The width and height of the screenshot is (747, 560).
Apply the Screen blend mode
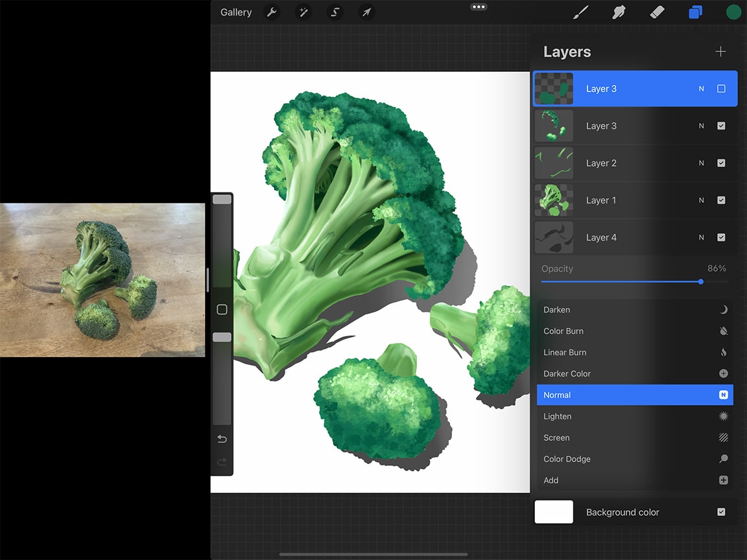point(634,437)
